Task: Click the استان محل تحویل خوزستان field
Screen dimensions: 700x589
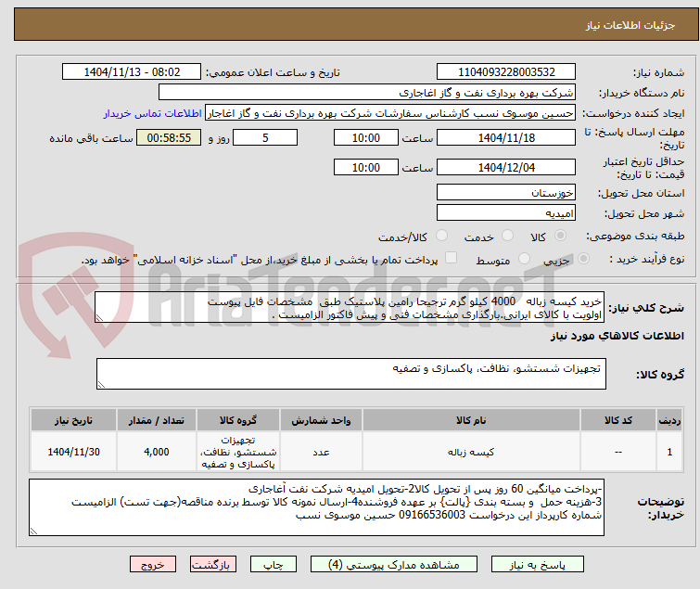Action: click(x=506, y=192)
